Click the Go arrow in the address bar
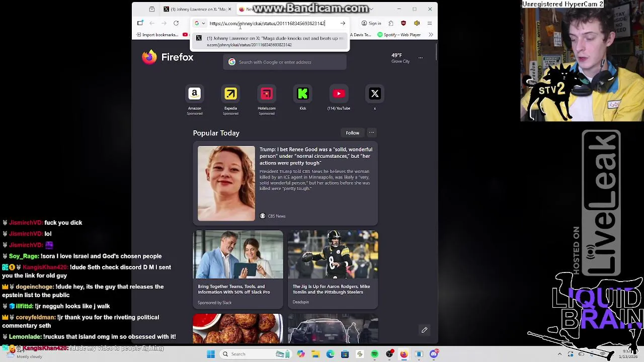 coord(343,23)
